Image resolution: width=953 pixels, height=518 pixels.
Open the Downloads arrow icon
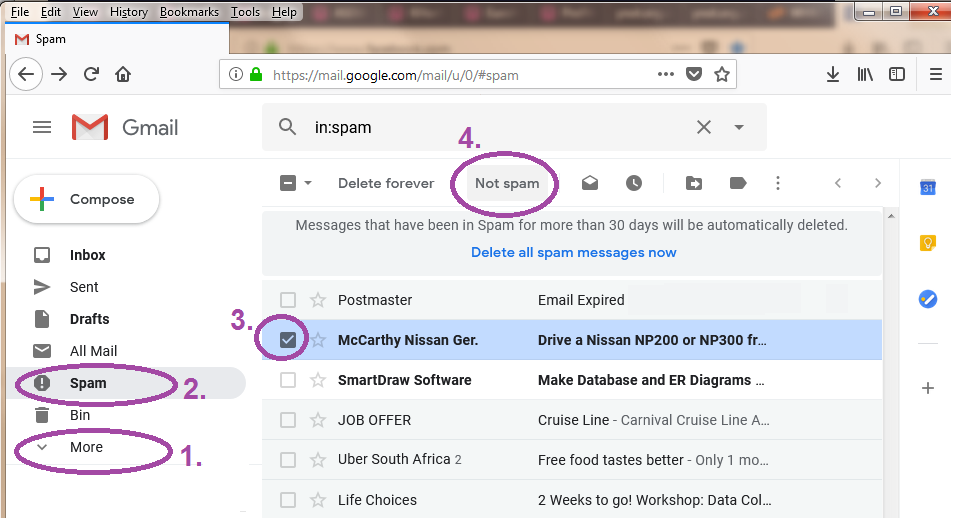pos(833,74)
